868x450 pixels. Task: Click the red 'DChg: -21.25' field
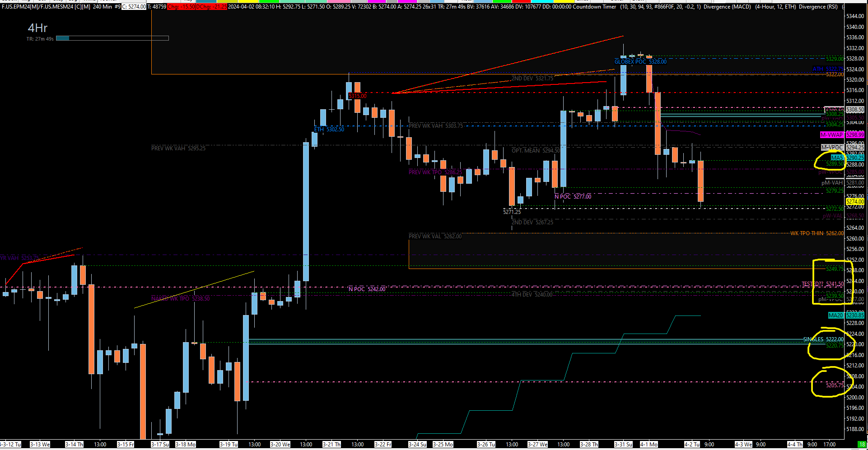click(211, 7)
